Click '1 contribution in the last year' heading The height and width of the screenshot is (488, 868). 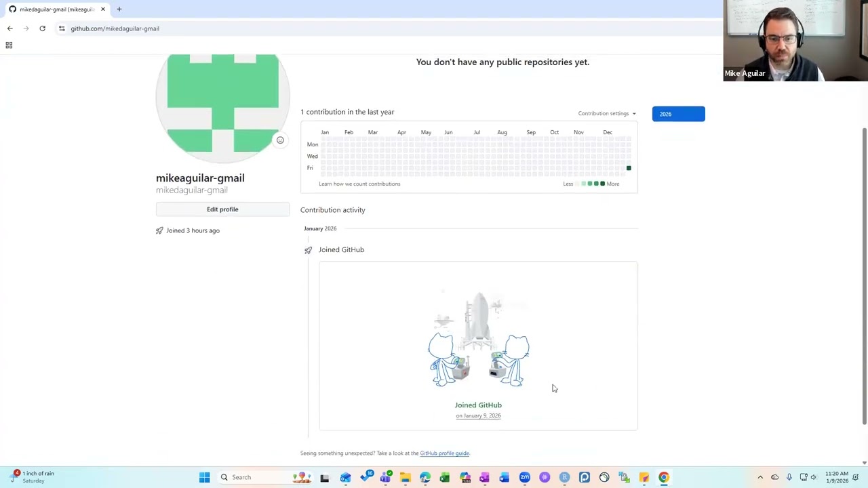point(347,112)
